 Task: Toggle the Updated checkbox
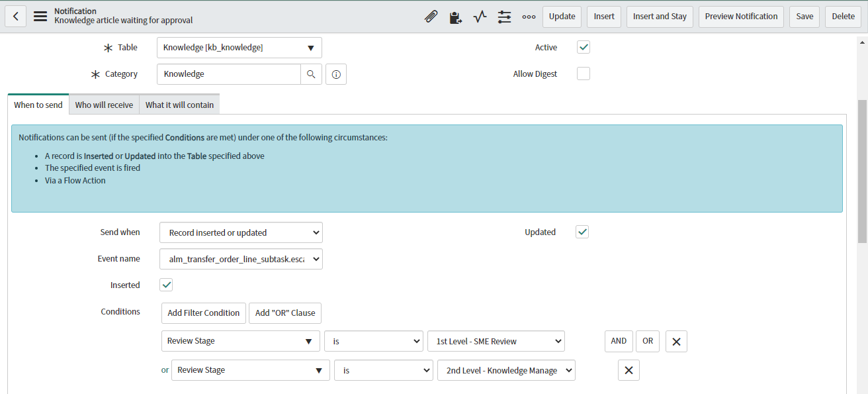point(582,232)
